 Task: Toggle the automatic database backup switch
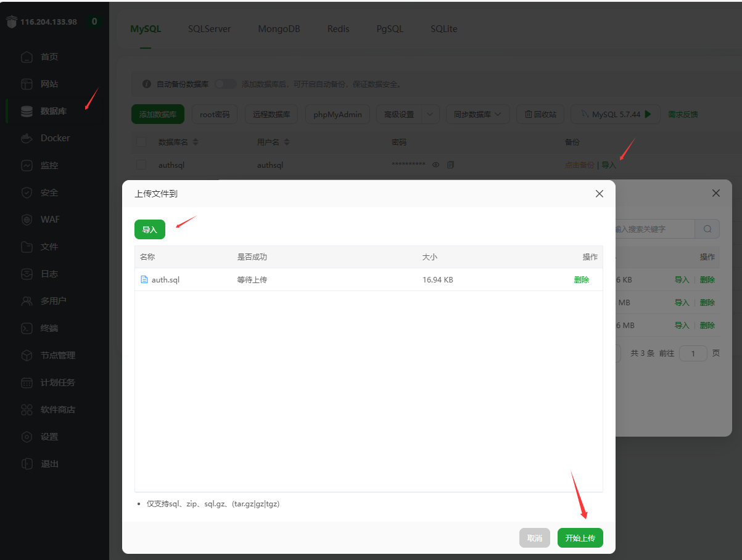225,84
